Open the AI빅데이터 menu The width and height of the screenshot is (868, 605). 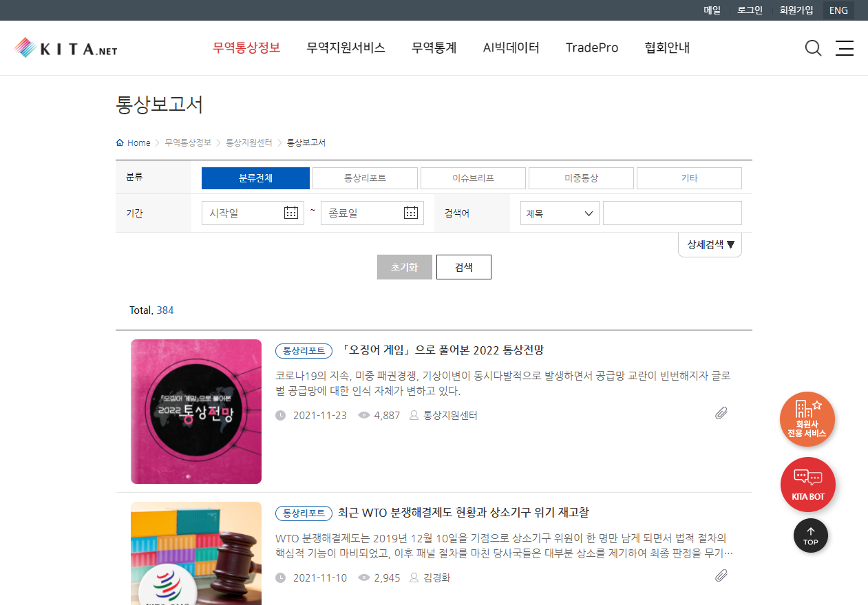tap(511, 48)
